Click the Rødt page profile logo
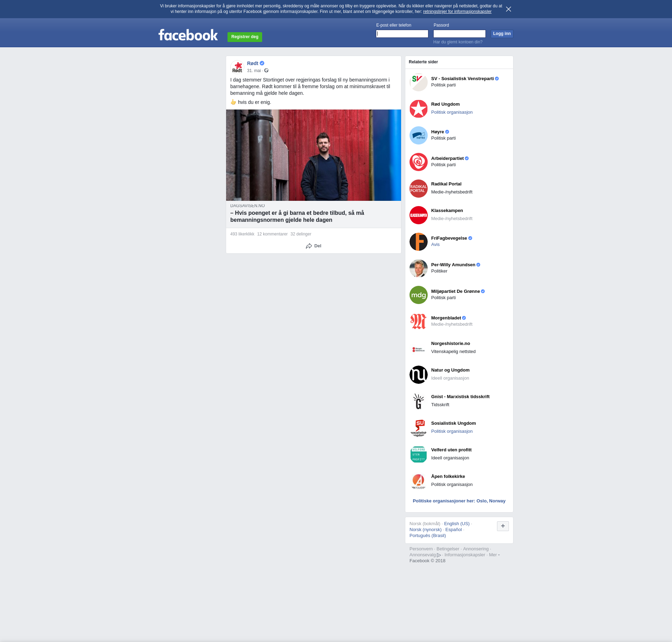The height and width of the screenshot is (642, 672). click(237, 67)
